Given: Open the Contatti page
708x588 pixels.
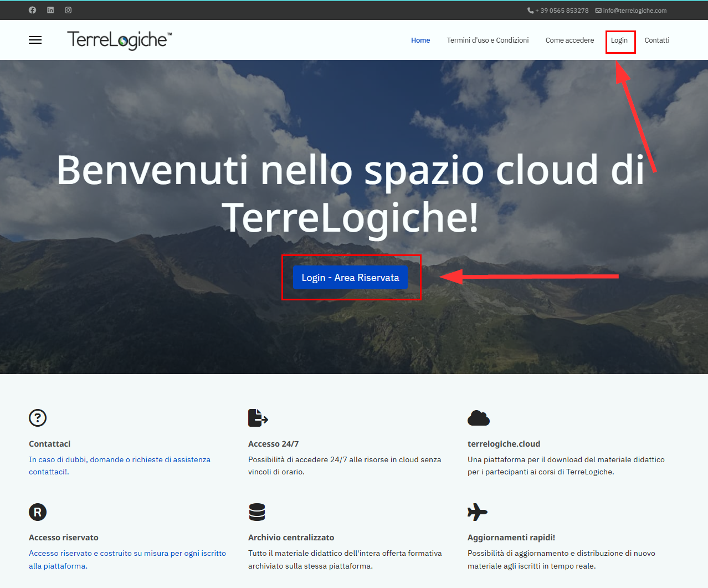Looking at the screenshot, I should point(657,40).
